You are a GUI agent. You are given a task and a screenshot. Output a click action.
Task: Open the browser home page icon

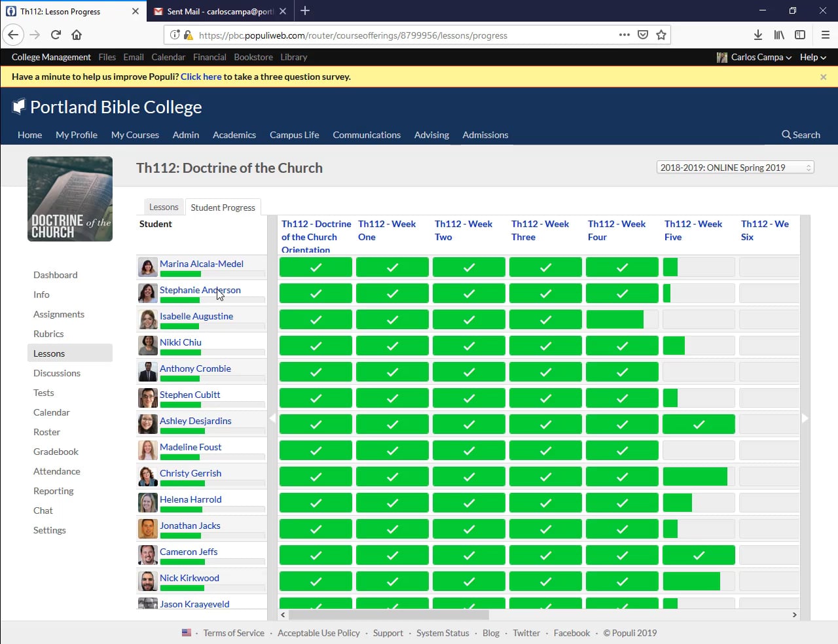[x=77, y=35]
